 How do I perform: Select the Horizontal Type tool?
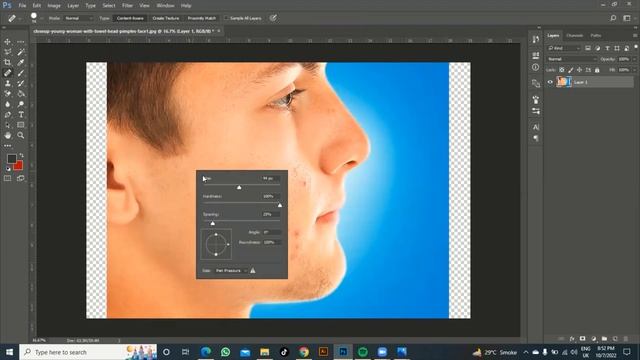20,115
